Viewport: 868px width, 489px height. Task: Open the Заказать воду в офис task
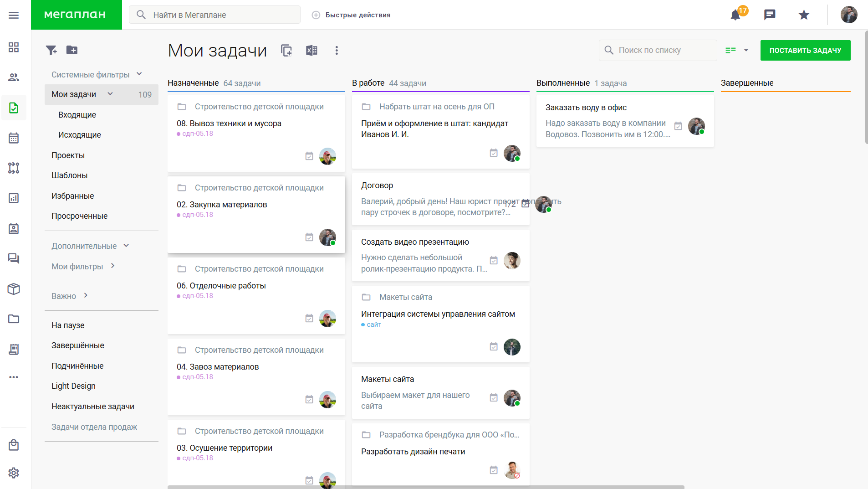(x=586, y=108)
